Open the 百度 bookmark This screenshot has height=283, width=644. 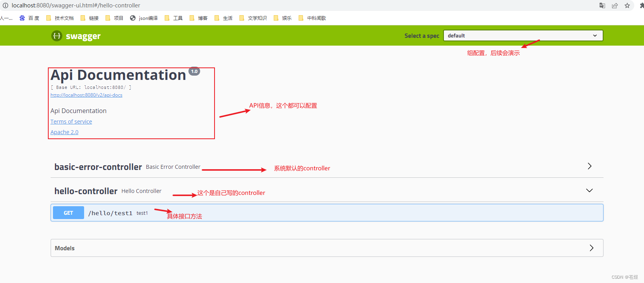30,18
